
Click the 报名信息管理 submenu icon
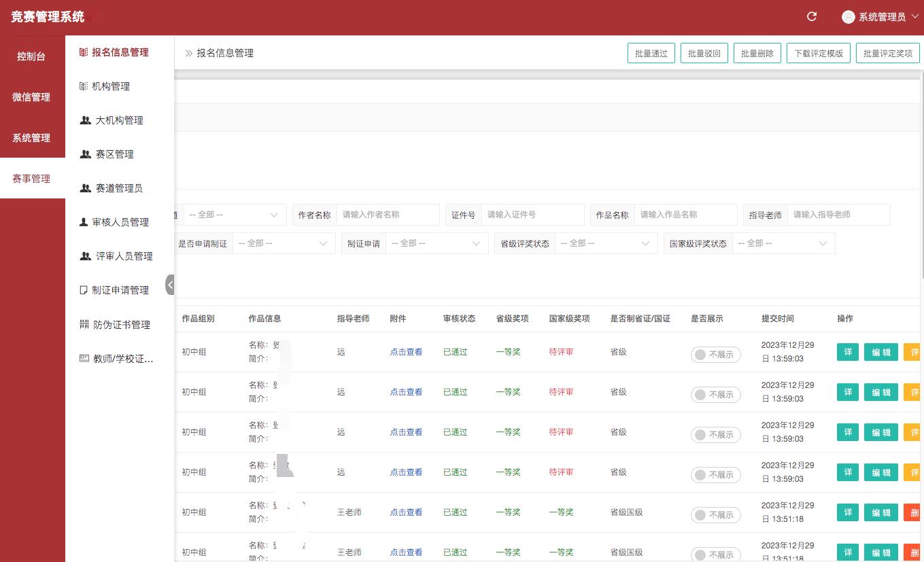coord(84,52)
